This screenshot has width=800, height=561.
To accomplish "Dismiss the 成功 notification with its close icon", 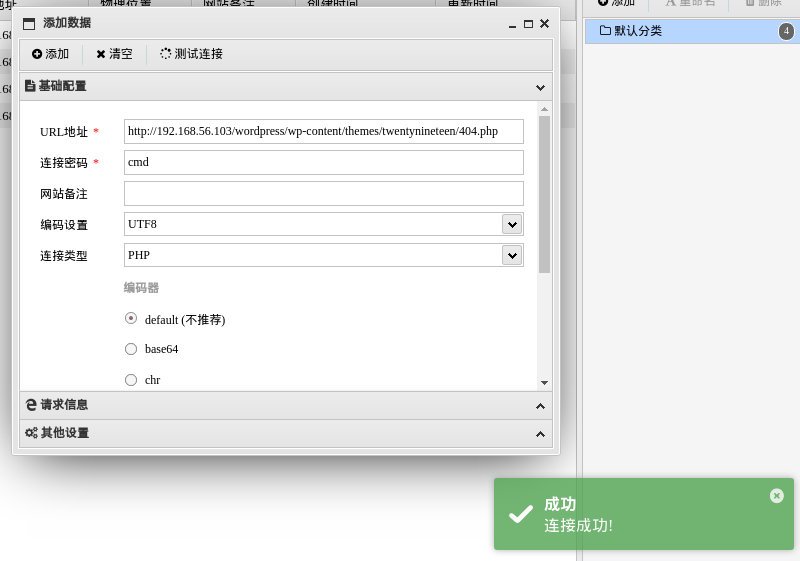I will [x=777, y=496].
